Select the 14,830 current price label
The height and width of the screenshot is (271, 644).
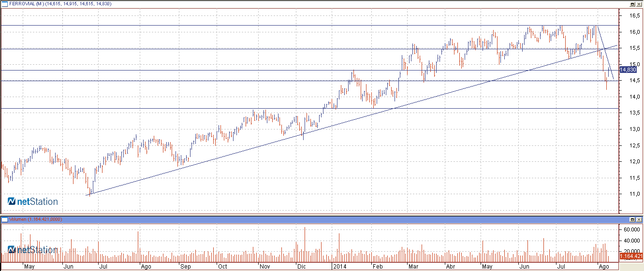(628, 70)
